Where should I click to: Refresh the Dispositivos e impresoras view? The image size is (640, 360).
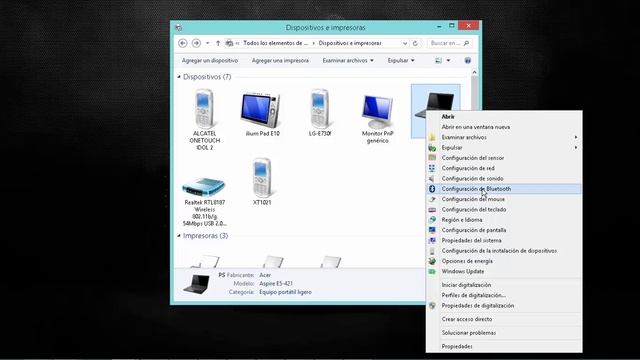pyautogui.click(x=415, y=43)
